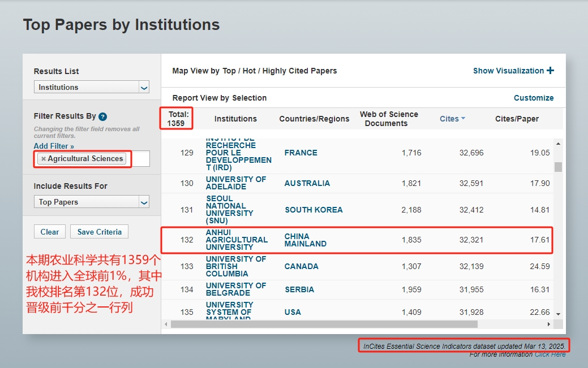This screenshot has height=368, width=588.
Task: Click the China Mainland country link
Action: (305, 240)
